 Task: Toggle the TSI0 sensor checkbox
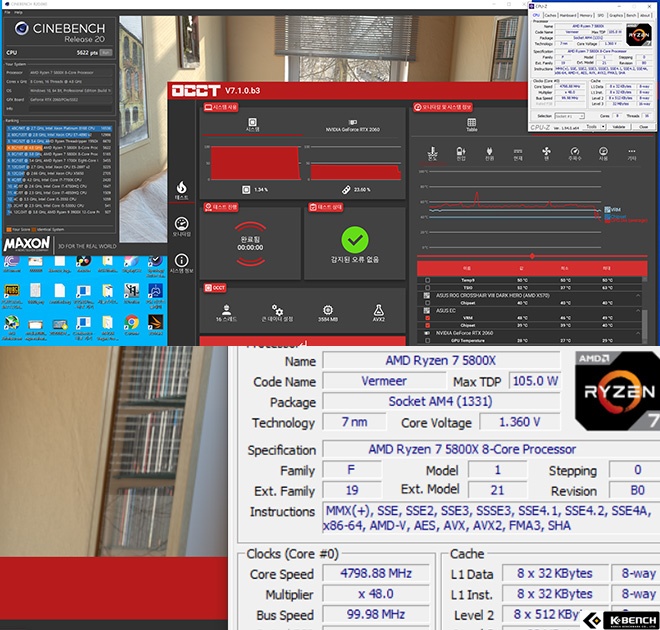tap(428, 288)
